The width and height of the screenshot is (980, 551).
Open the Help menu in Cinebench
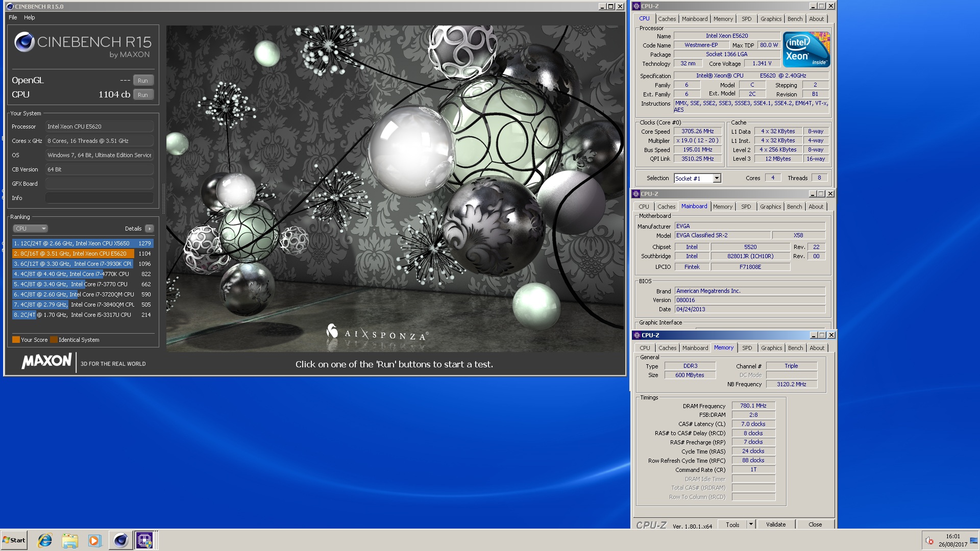point(30,17)
